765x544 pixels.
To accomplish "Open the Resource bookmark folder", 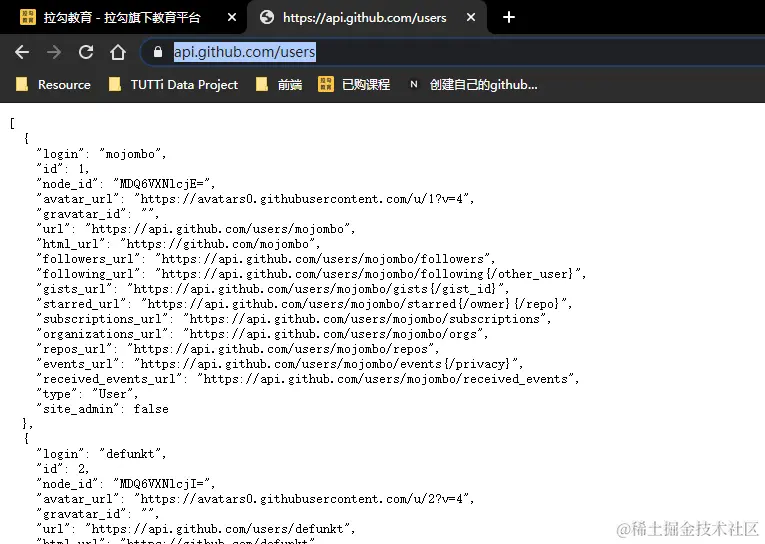I will point(53,85).
